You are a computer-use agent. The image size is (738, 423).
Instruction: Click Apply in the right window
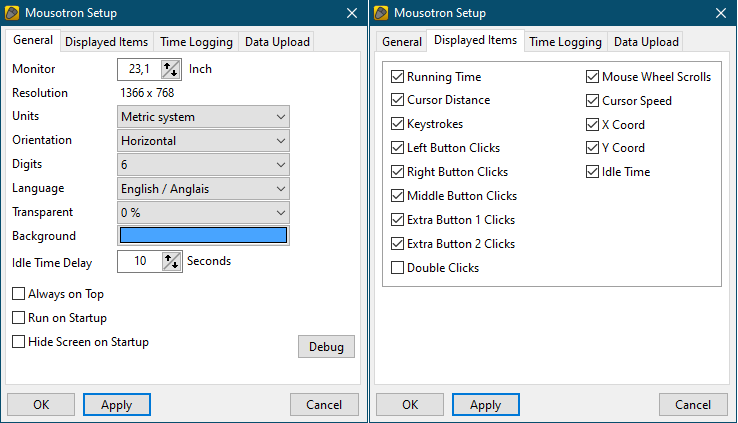(486, 405)
